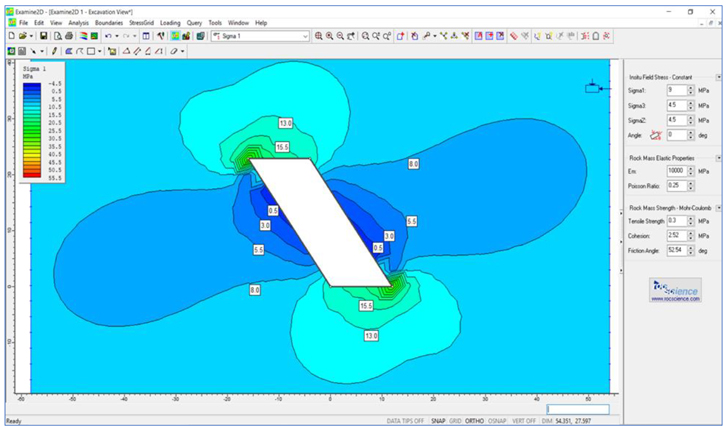Click the angle picker icon beside Angle
726x429 pixels.
point(656,134)
